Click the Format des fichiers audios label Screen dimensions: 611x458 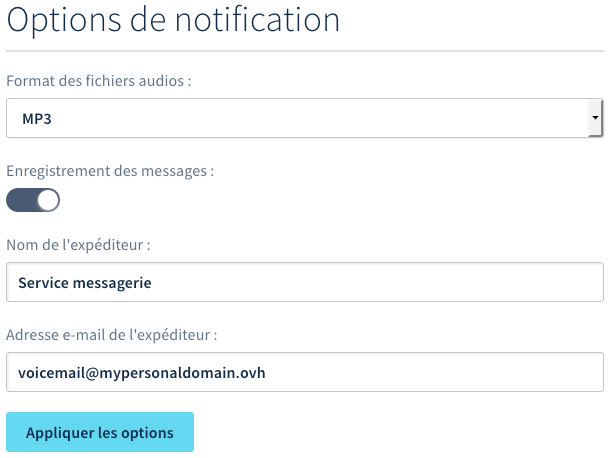[98, 78]
